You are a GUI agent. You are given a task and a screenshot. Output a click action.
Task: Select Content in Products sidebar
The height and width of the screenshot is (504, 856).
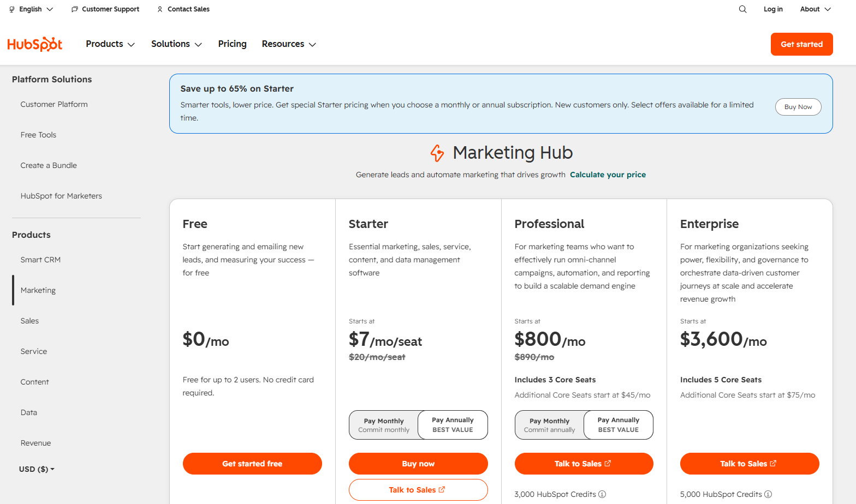pyautogui.click(x=34, y=382)
